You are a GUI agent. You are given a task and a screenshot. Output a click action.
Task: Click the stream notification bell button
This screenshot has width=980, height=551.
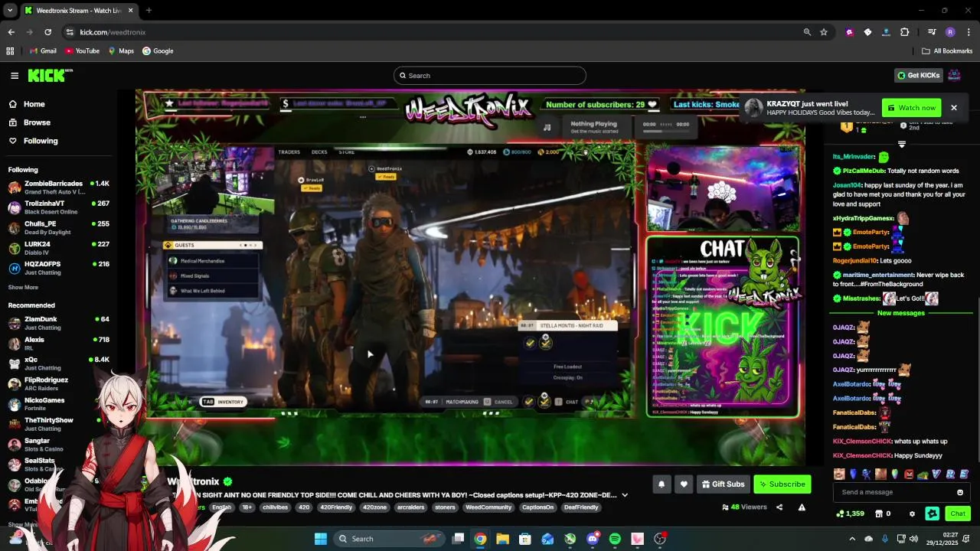[x=661, y=484]
